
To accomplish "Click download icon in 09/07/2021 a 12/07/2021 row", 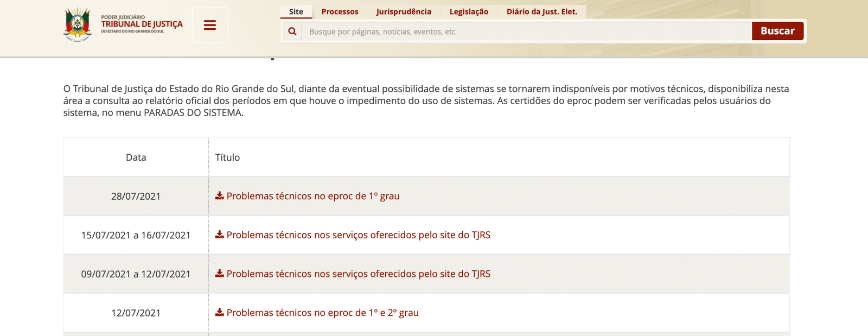I will tap(220, 274).
